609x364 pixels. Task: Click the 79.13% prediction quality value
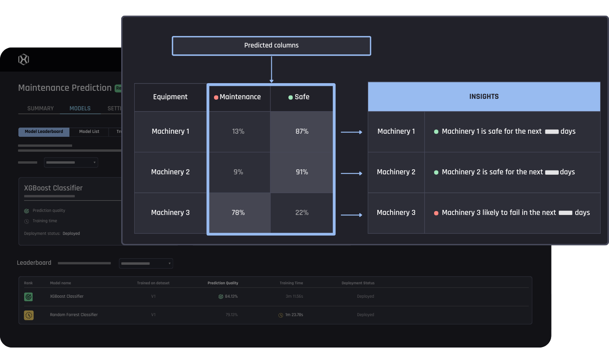click(232, 315)
